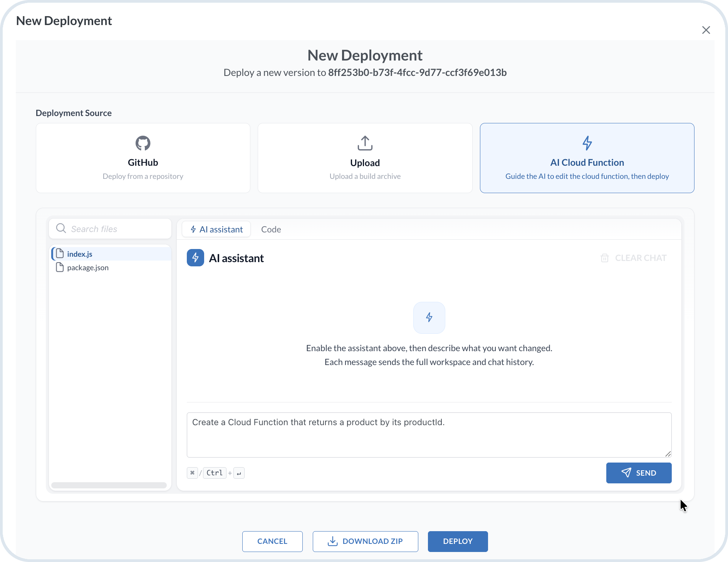The height and width of the screenshot is (562, 728).
Task: Click the file list horizontal scrollbar
Action: point(109,485)
